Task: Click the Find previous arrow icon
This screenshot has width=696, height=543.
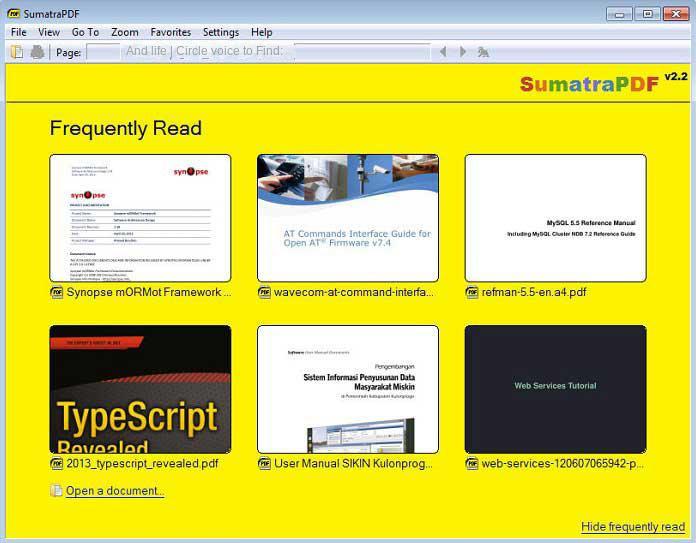Action: 443,52
